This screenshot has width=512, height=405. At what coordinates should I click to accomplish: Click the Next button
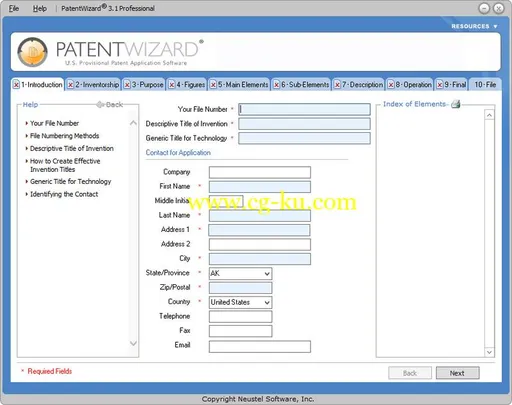pos(458,373)
